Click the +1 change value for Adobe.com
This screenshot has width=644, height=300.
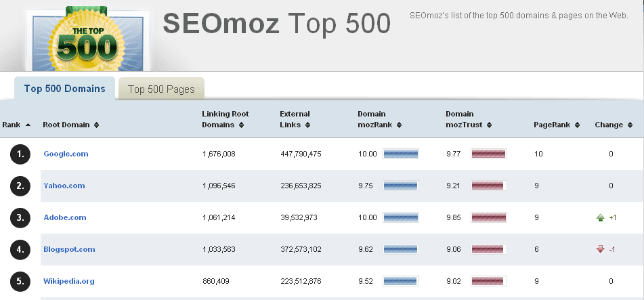click(612, 218)
